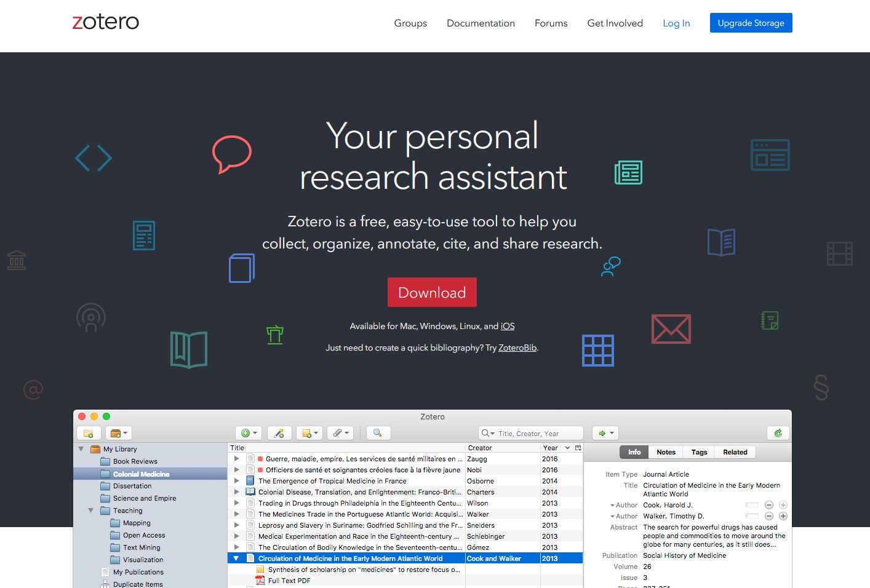870x588 pixels.
Task: Open the ZoteroBib link
Action: (x=517, y=348)
